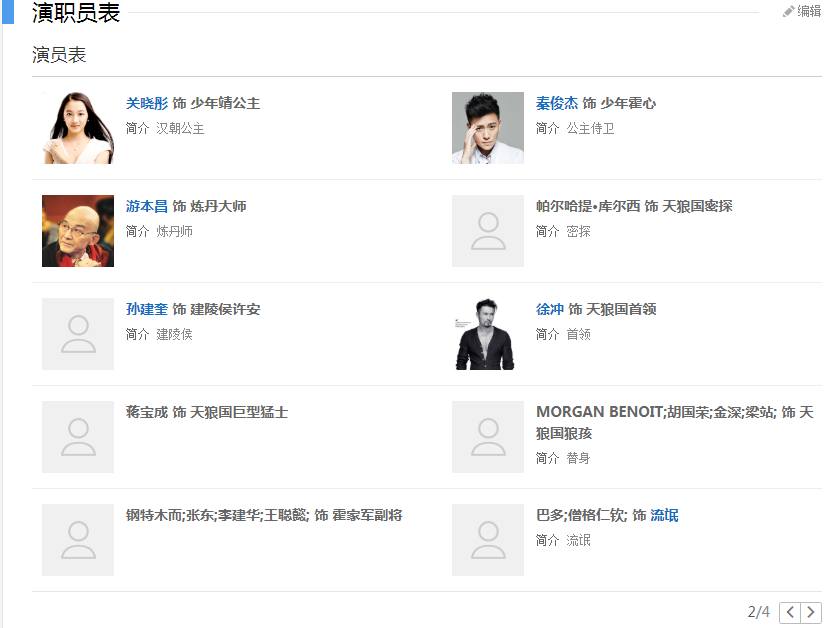The image size is (840, 628).
Task: Click placeholder avatar beside MORGAN BENOIT
Action: click(x=488, y=437)
